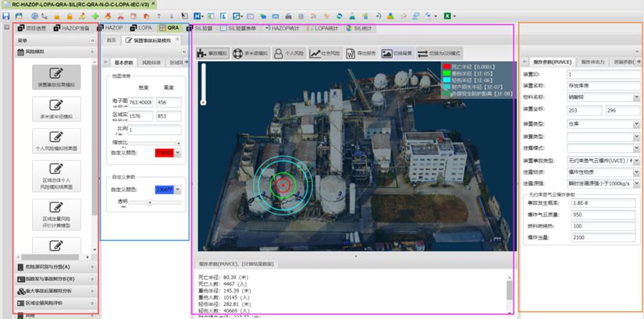Select the 个人风险 individual risk tool
Image resolution: width=644 pixels, height=319 pixels.
coord(288,54)
